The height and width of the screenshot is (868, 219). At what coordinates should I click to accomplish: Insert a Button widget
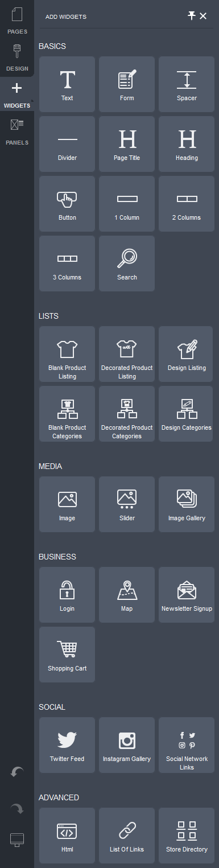tap(67, 204)
